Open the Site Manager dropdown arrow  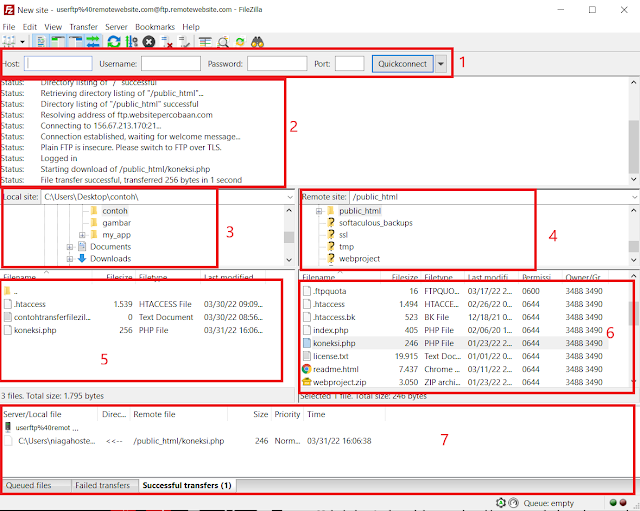pyautogui.click(x=22, y=42)
